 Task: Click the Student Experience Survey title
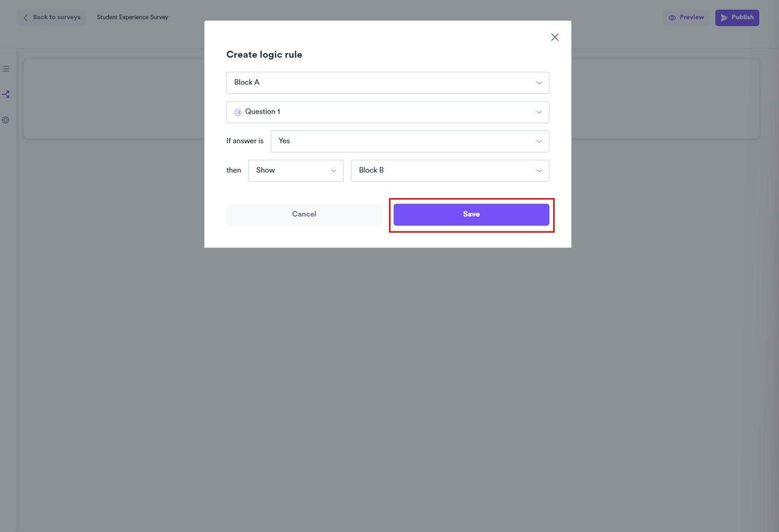coord(133,17)
